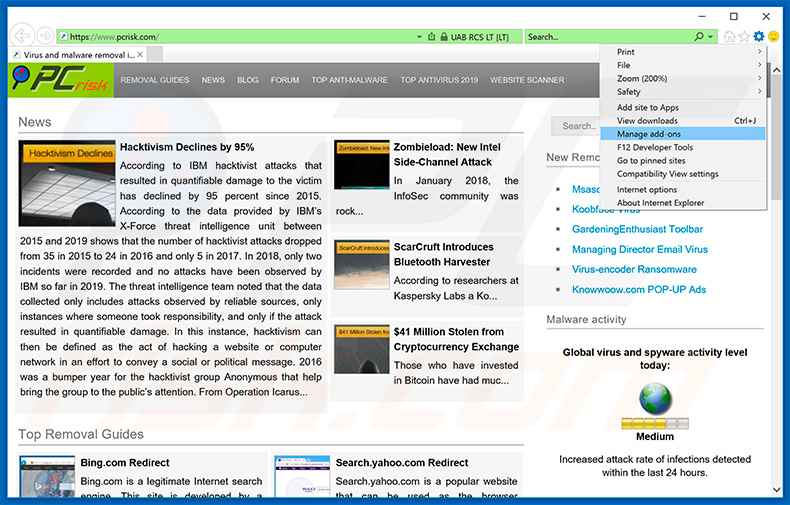790x505 pixels.
Task: Open Search.yahoo.com Redirect guide
Action: point(402,463)
